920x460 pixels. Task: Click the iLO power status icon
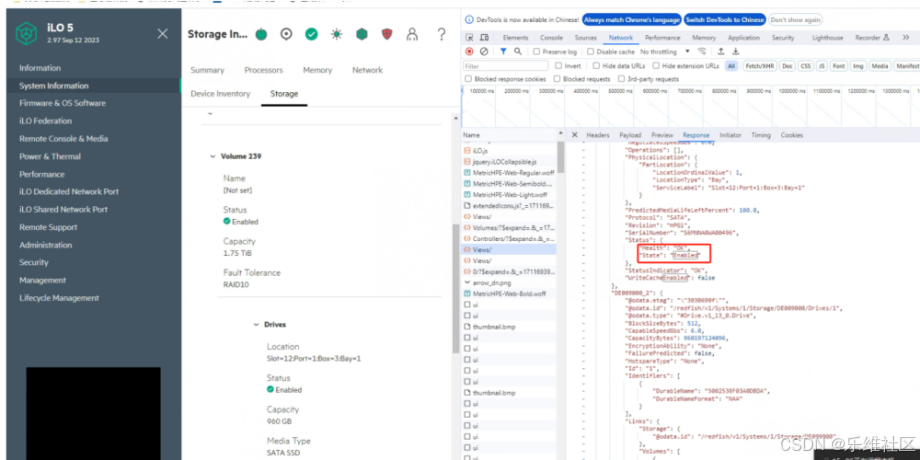coord(261,35)
